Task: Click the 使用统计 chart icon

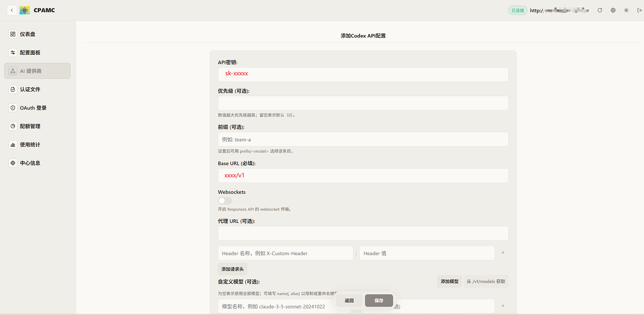Action: [x=13, y=144]
